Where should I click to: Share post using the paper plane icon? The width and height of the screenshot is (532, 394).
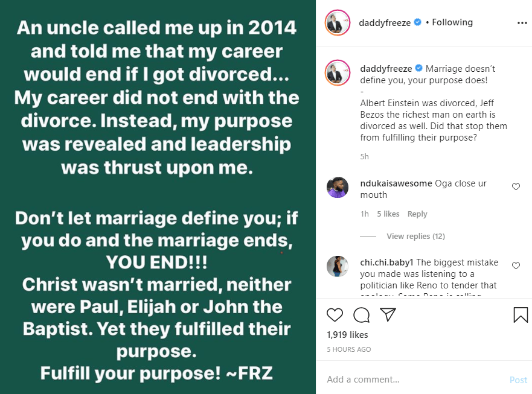[388, 315]
